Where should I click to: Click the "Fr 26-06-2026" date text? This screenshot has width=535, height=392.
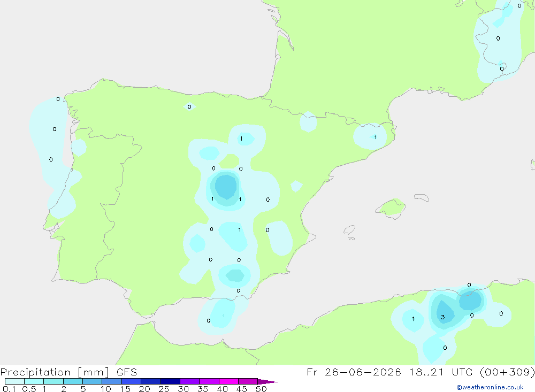point(354,372)
